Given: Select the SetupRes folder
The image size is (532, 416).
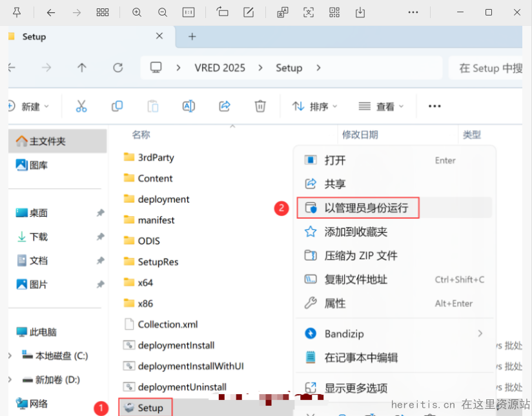Looking at the screenshot, I should [151, 262].
